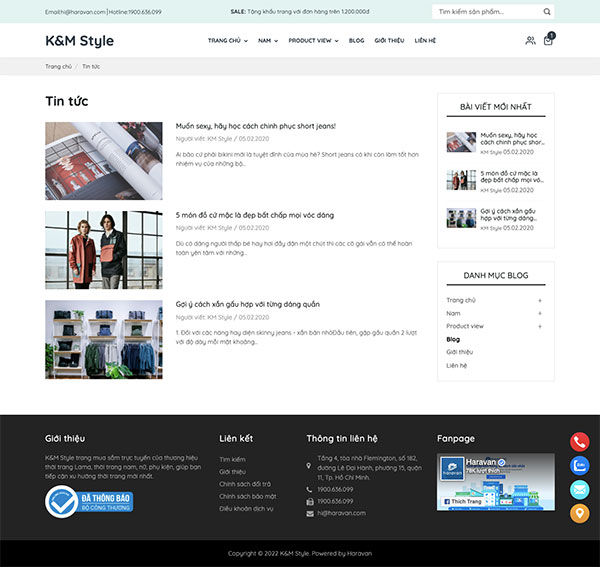Click the teal email floating button

(x=579, y=490)
